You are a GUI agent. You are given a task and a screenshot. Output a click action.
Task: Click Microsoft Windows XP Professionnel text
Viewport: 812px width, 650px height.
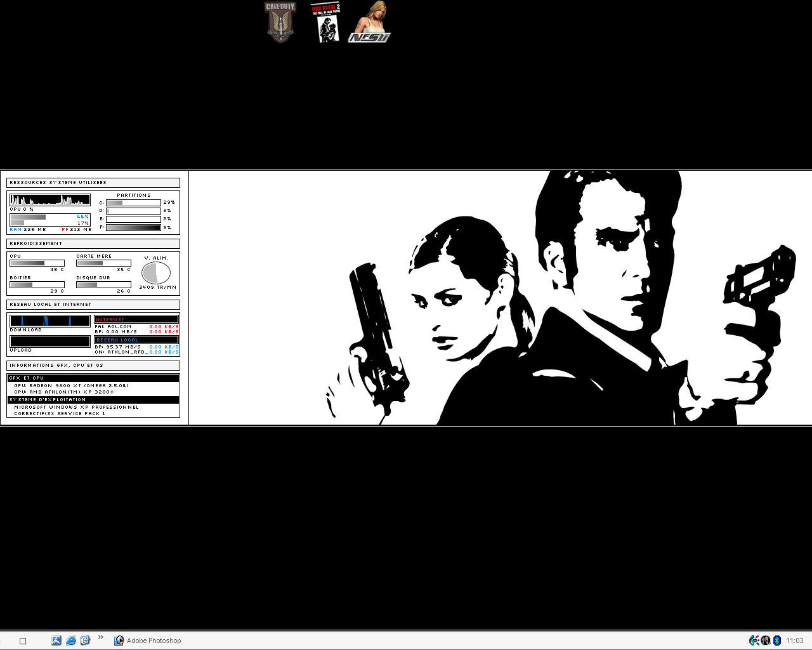(x=76, y=407)
